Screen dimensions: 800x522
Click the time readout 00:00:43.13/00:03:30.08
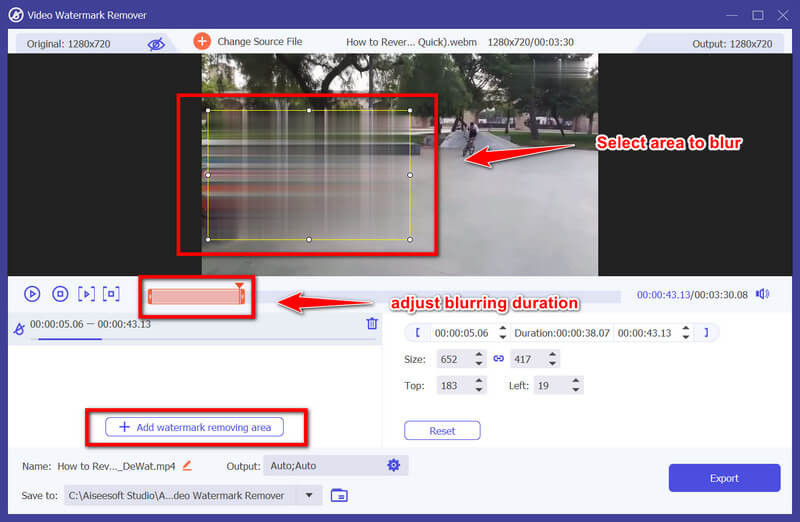[692, 294]
